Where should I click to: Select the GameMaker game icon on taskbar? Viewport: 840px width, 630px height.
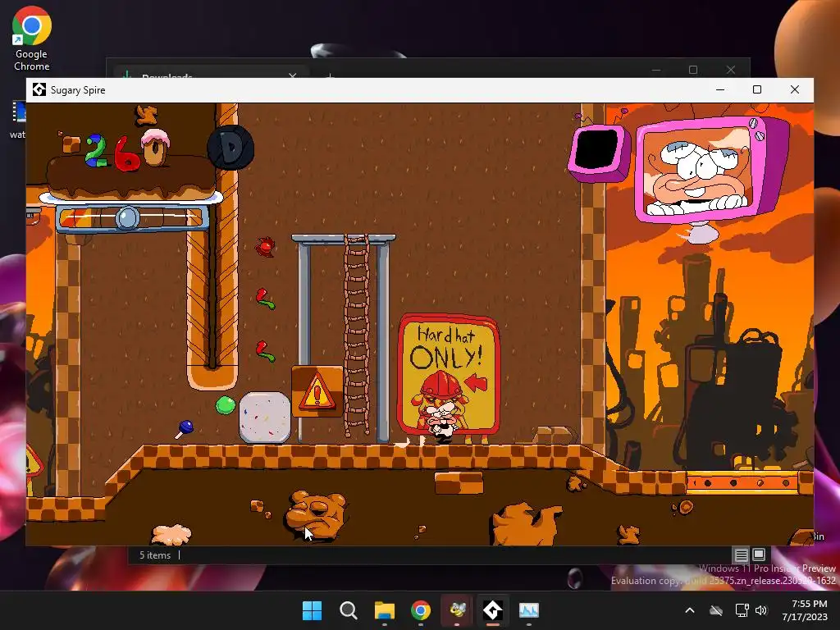tap(493, 610)
